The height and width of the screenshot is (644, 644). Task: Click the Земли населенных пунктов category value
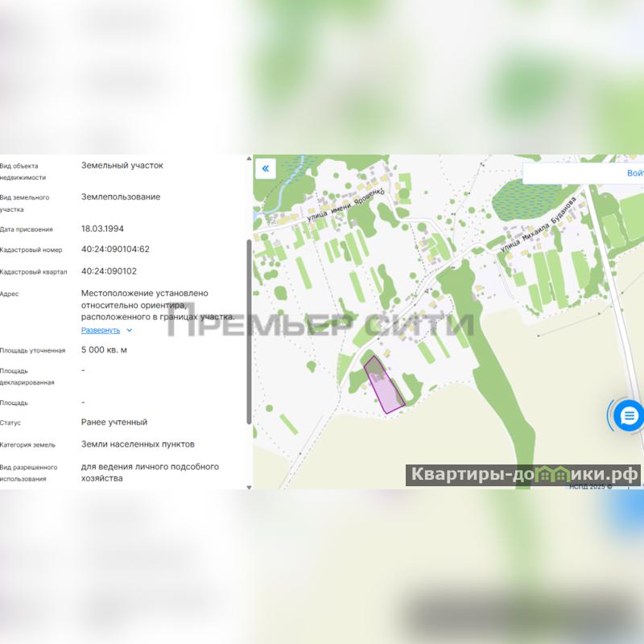138,444
